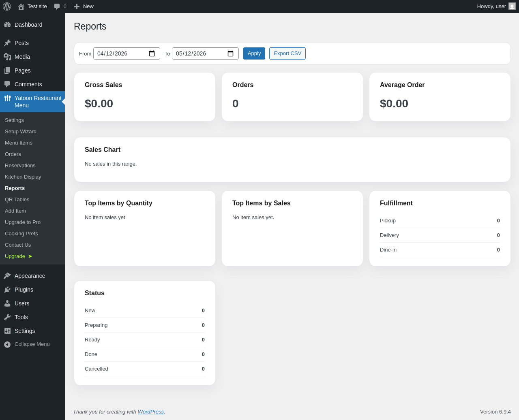Open the Kitchen Display submenu item
The width and height of the screenshot is (519, 420).
tap(23, 177)
